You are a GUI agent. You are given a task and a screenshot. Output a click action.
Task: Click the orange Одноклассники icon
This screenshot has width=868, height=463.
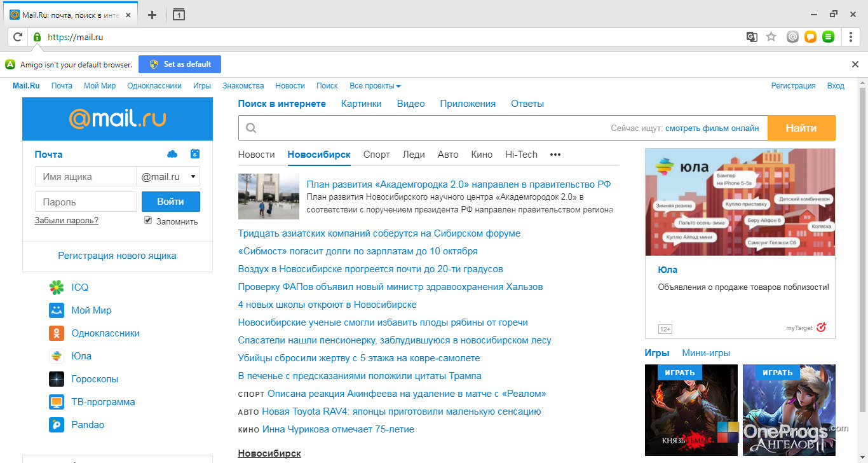[57, 333]
